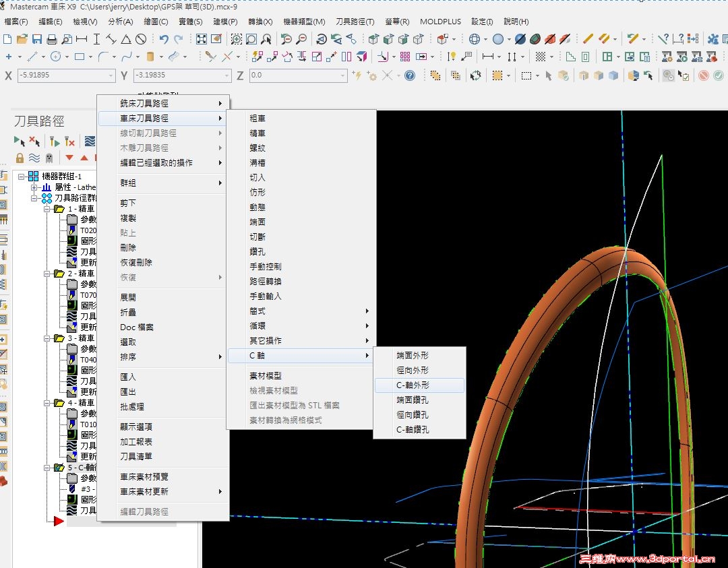The height and width of the screenshot is (568, 728).
Task: Collapse the 機器群組-1 tree node
Action: (x=22, y=176)
